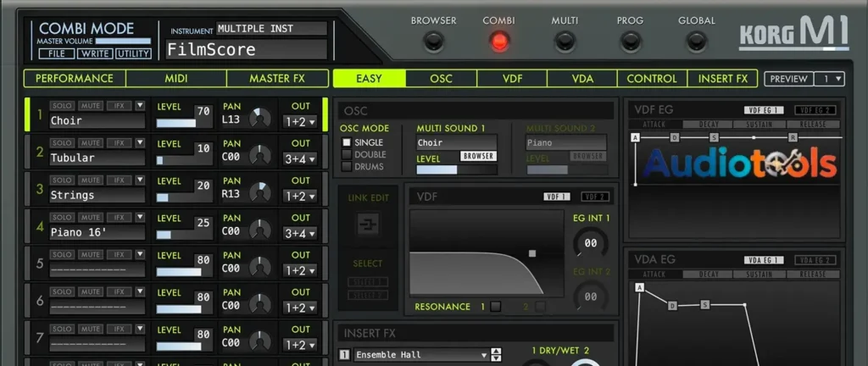Image resolution: width=868 pixels, height=366 pixels.
Task: Click the FilmScore combi name field
Action: [x=247, y=50]
